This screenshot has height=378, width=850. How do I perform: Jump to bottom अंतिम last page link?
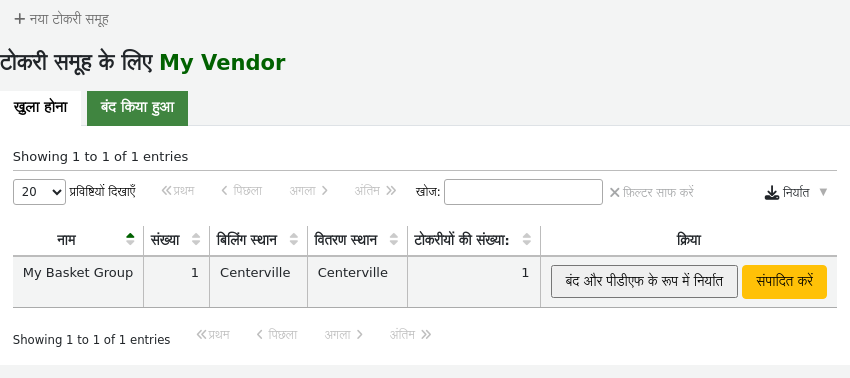(x=410, y=335)
